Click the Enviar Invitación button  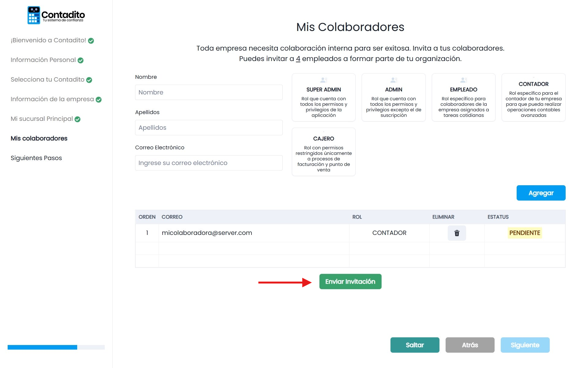point(350,282)
